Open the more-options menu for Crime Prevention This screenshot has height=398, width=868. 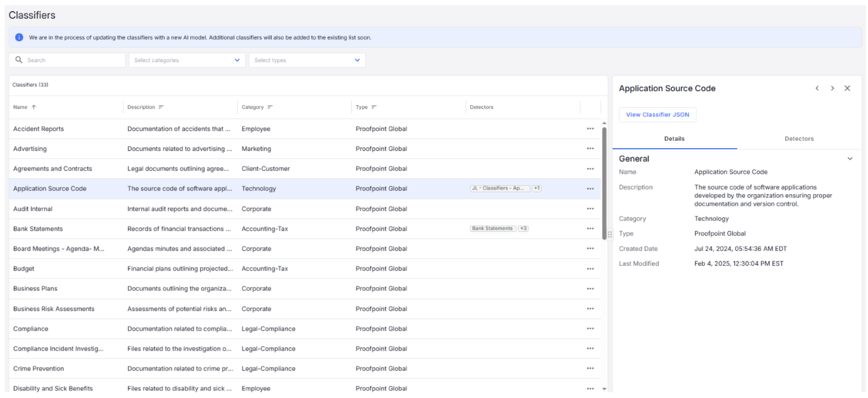tap(590, 368)
